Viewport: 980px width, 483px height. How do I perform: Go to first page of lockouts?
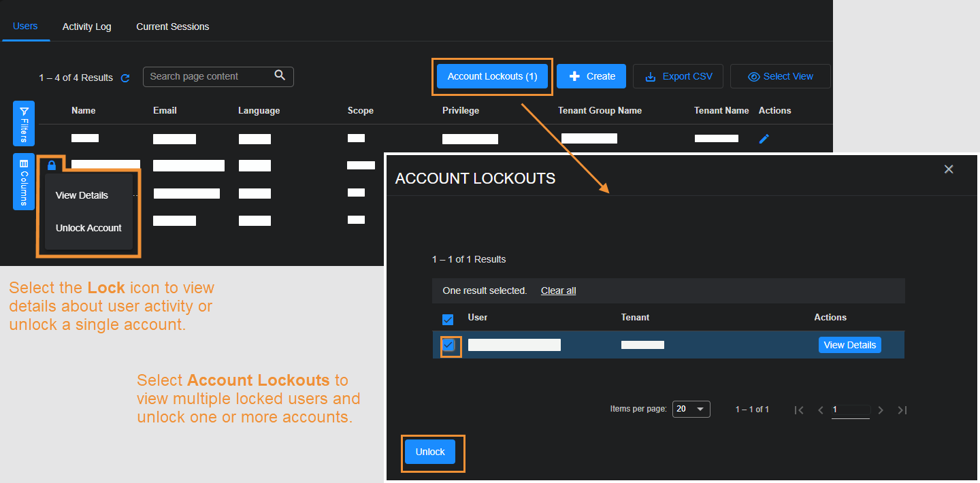[800, 410]
